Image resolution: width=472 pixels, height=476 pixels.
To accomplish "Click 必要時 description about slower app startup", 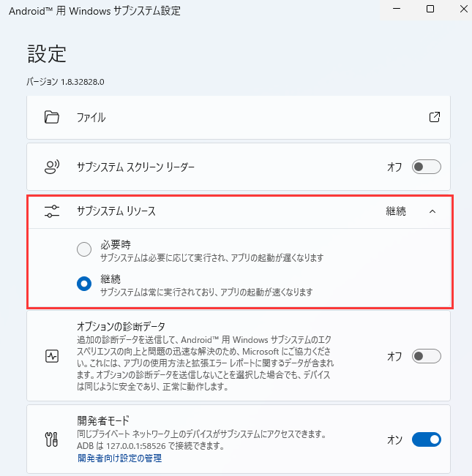I will 211,258.
